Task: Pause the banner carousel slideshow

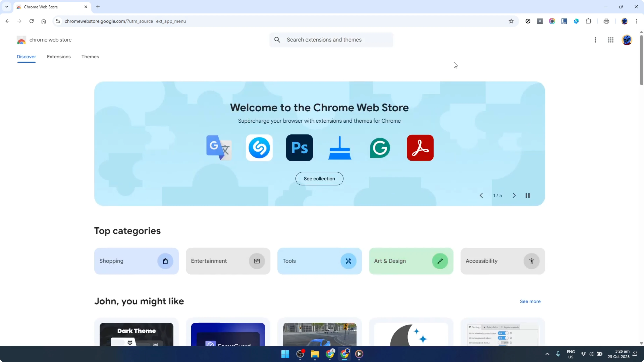Action: 528,195
